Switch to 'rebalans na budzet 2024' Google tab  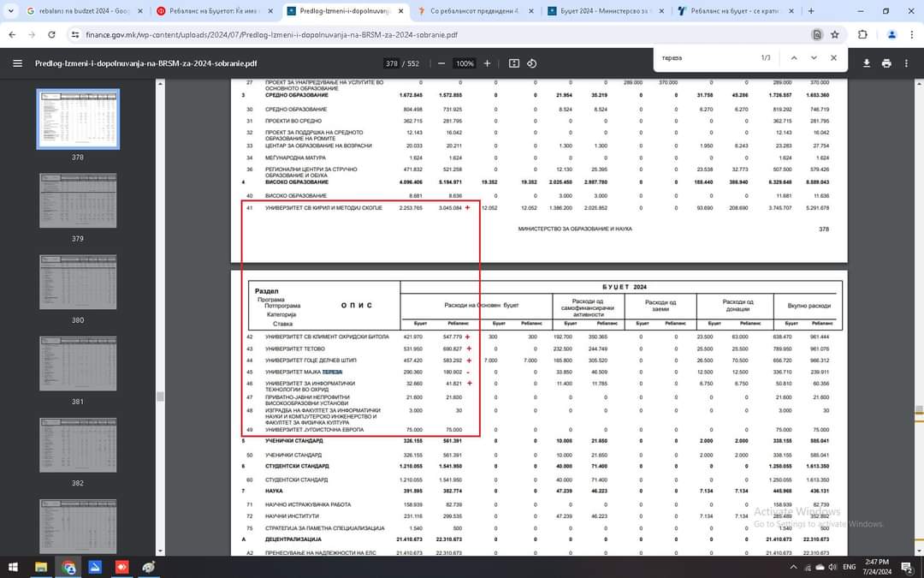(x=77, y=11)
